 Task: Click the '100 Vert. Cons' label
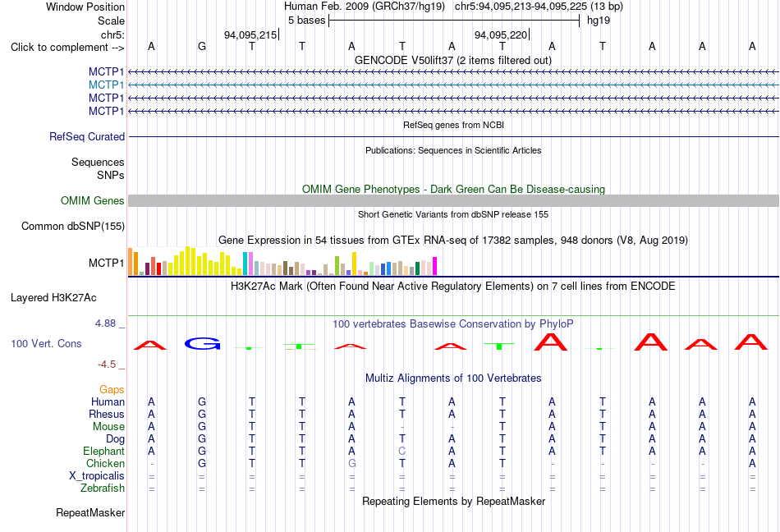coord(46,343)
